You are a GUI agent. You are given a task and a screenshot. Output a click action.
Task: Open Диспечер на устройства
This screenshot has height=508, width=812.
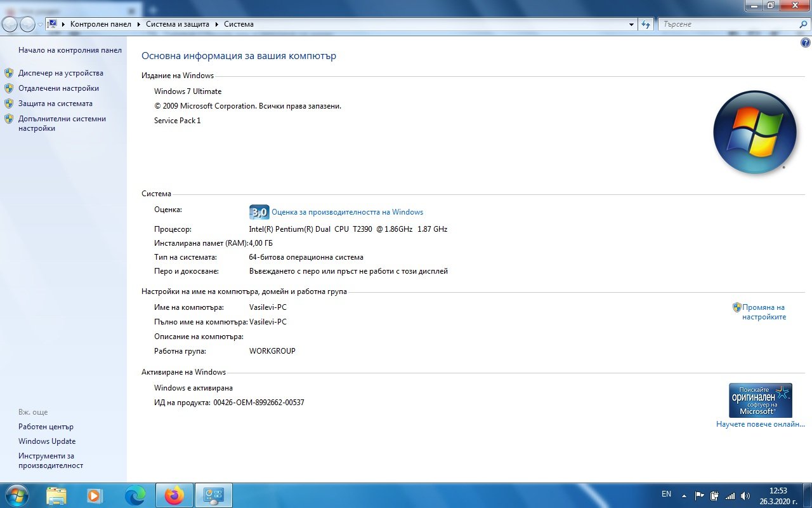click(x=61, y=73)
